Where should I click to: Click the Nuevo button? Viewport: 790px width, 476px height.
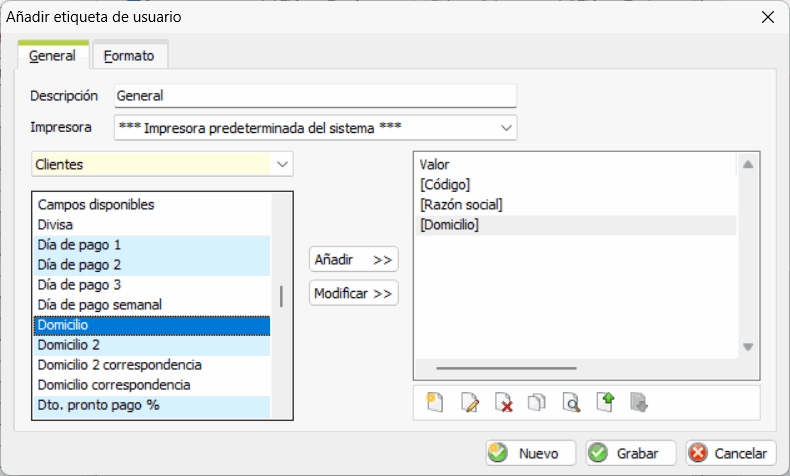point(531,453)
